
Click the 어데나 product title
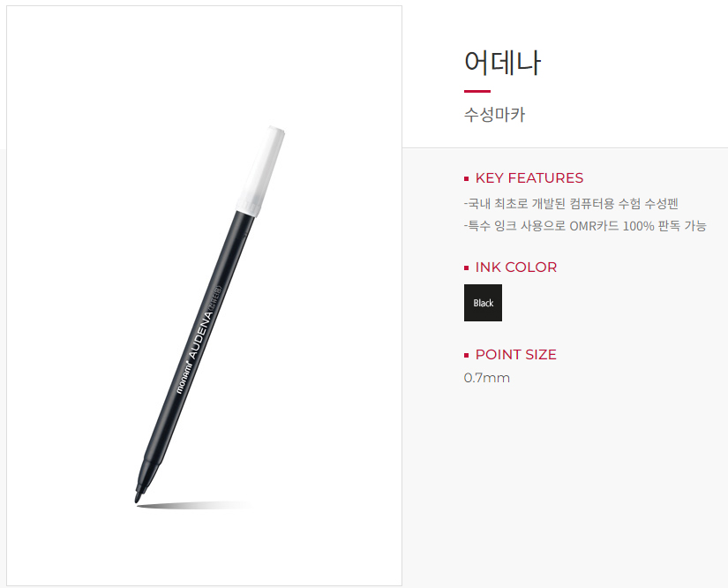[502, 62]
